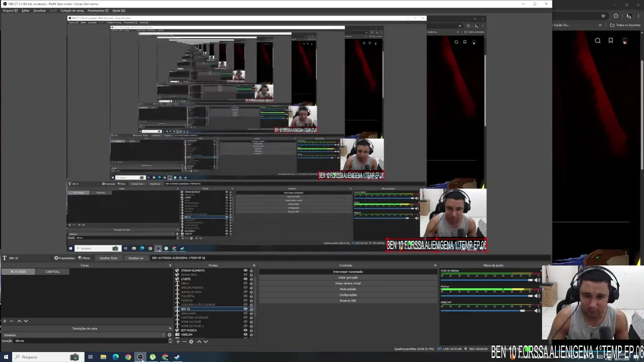Screen dimensions: 644x362
Task: Select the CORAJEM O CÃO COVARDE source
Action: (214, 305)
